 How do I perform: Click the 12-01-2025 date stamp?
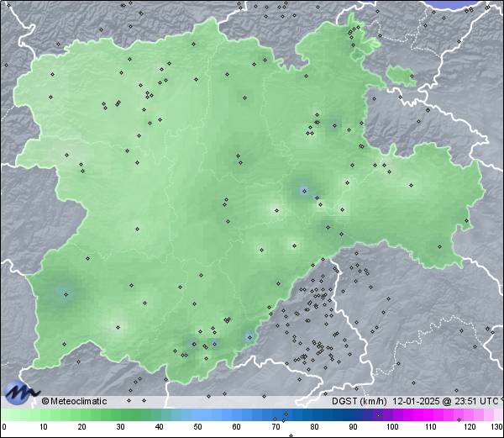416,401
